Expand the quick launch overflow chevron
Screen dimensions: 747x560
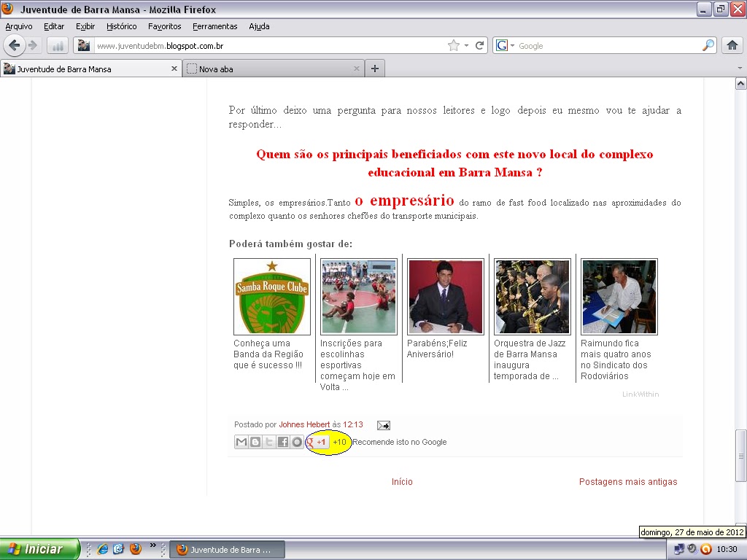pos(152,545)
